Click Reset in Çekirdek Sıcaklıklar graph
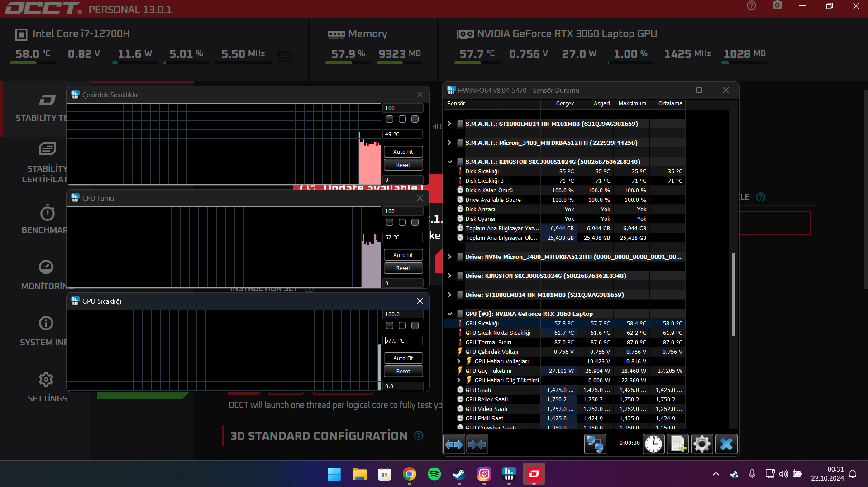 pos(403,165)
